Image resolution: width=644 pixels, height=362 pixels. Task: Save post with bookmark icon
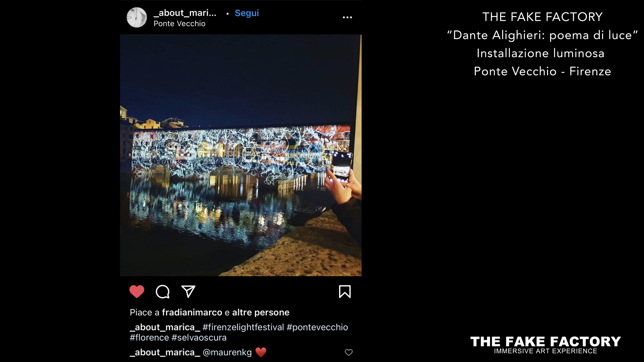click(x=345, y=292)
